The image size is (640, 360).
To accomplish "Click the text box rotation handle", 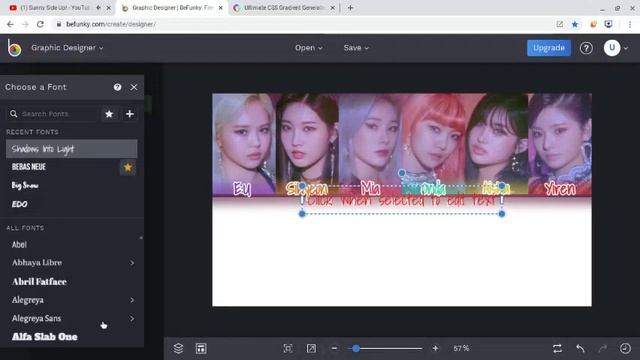I will (402, 173).
